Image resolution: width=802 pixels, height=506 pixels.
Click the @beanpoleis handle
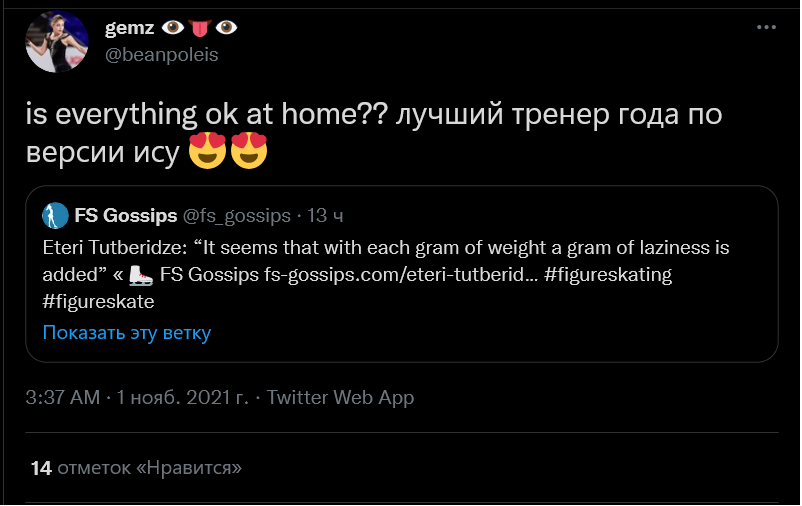pos(161,54)
